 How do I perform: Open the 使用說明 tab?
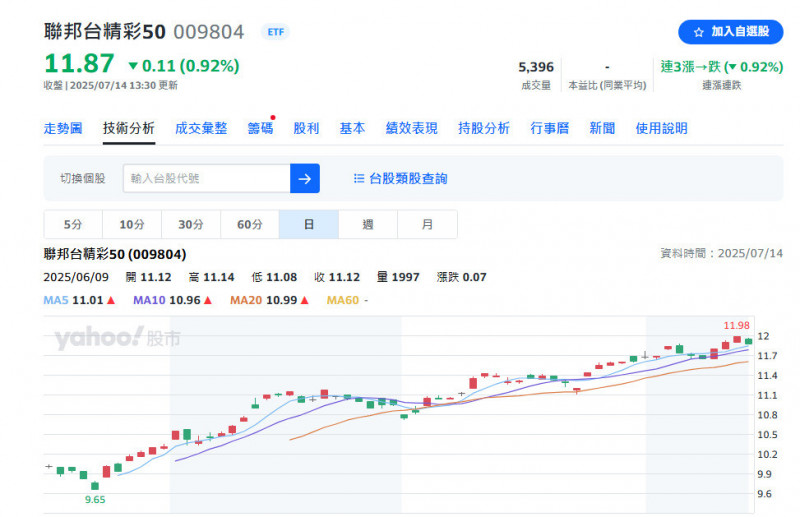pos(661,128)
